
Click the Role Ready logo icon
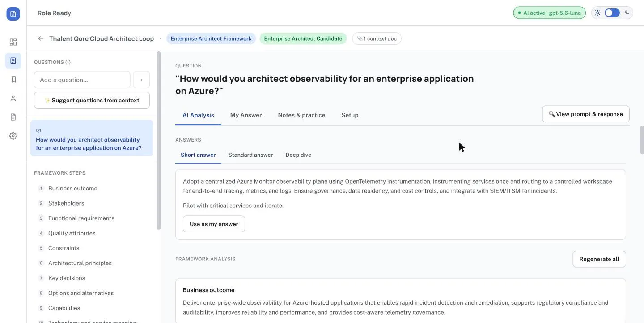13,13
